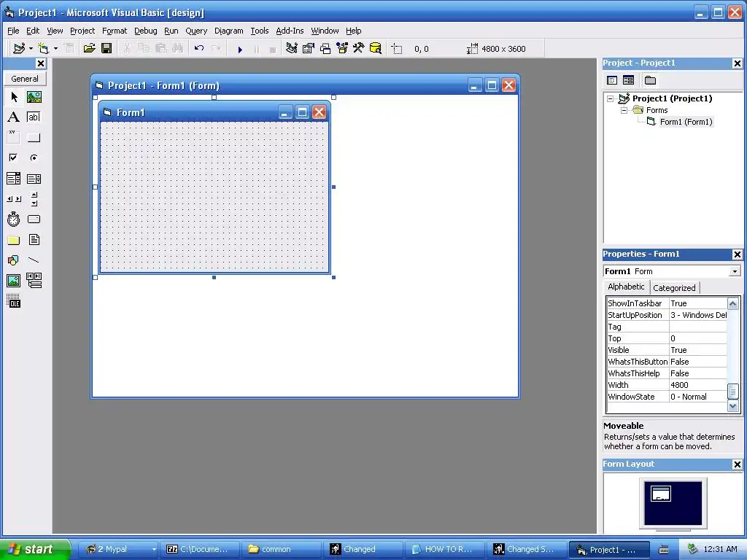Collapse the Project1 (Project1) tree node
Screen dimensions: 747x560
point(610,98)
